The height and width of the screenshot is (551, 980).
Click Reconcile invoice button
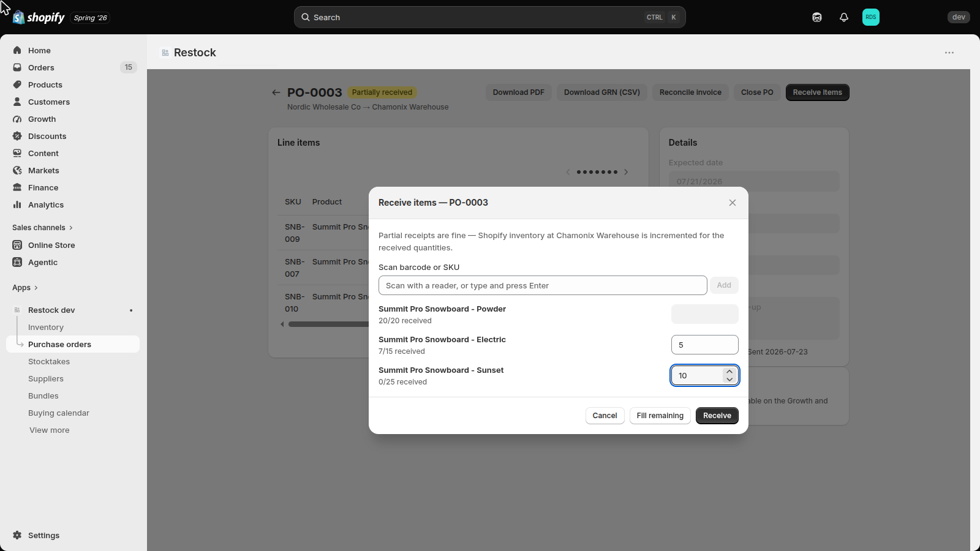click(690, 92)
